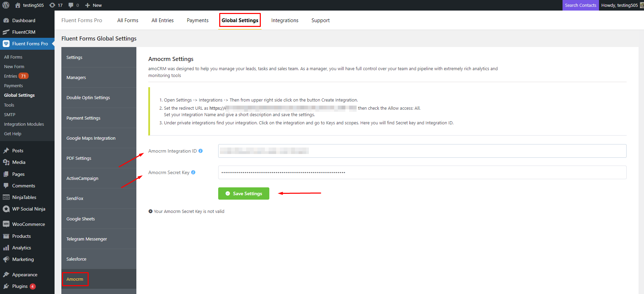
Task: Click the Posts pin icon
Action: click(x=6, y=151)
